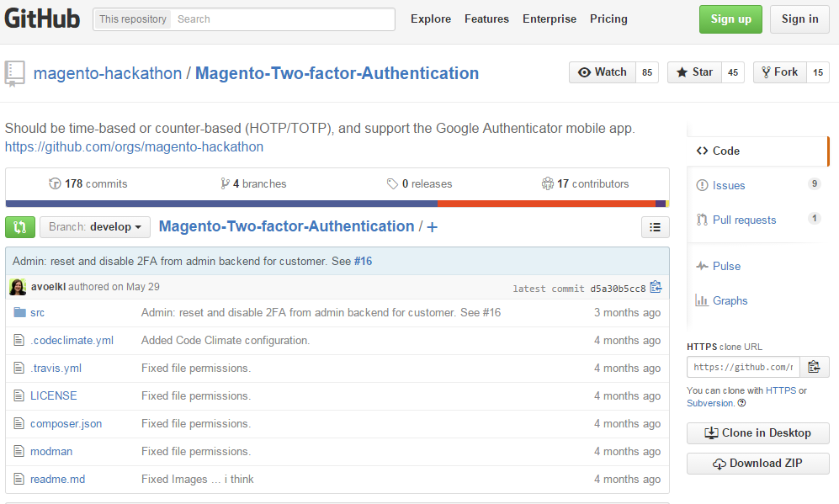Click the HTTPS link in clone instructions

click(x=781, y=390)
